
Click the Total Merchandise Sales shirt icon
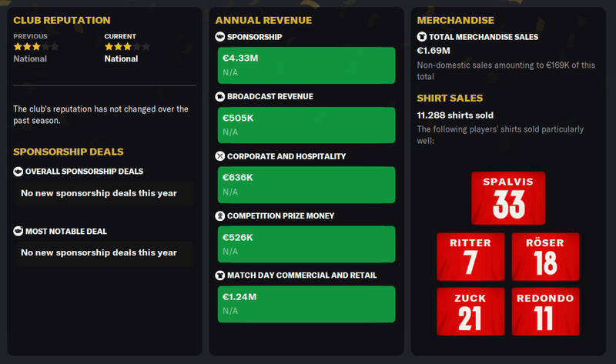click(421, 37)
